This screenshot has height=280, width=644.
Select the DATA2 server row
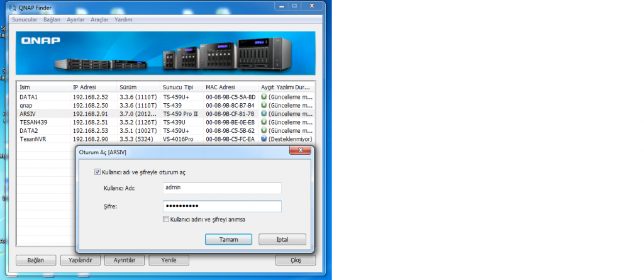tap(166, 130)
